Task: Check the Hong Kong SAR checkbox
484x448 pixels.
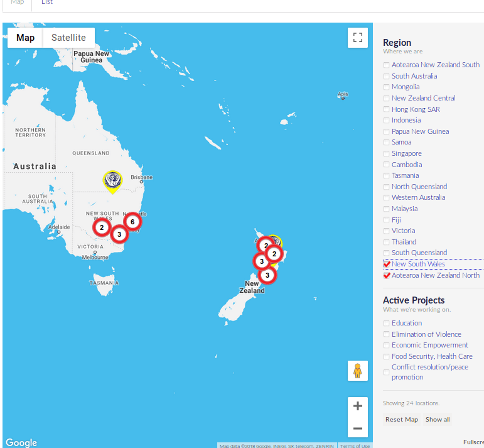Action: (386, 109)
